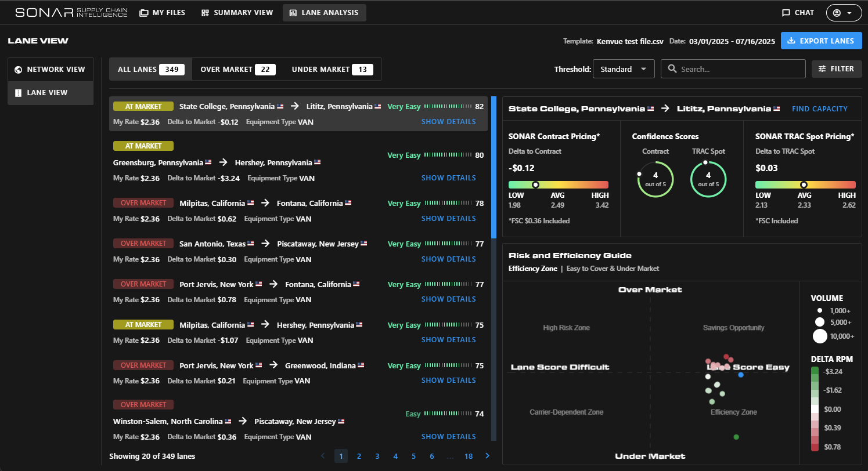This screenshot has height=471, width=868.
Task: Select the Lane Analysis tab
Action: (x=325, y=12)
